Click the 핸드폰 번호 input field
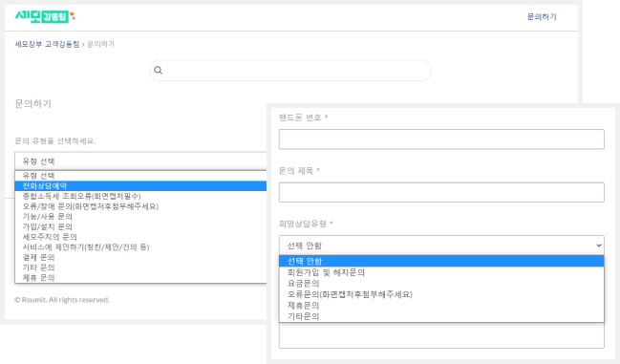620x364 pixels. 441,139
